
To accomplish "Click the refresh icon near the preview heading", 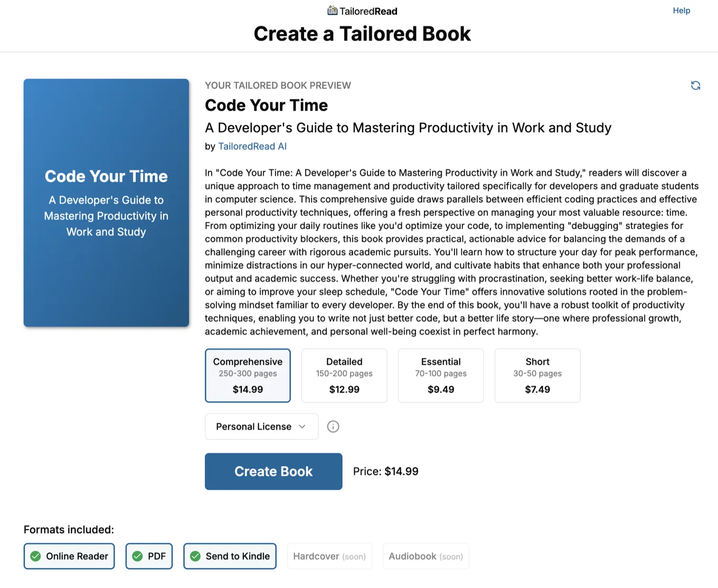I will [x=696, y=85].
